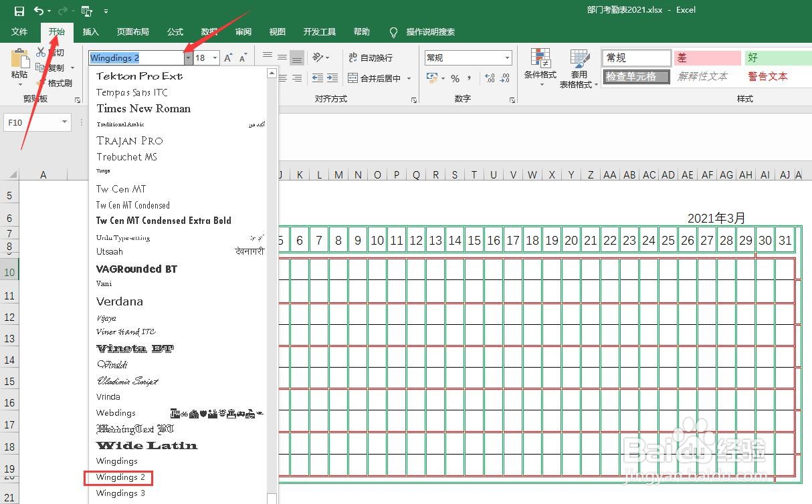The height and width of the screenshot is (504, 812).
Task: Click the decrease indent icon
Action: click(x=317, y=78)
